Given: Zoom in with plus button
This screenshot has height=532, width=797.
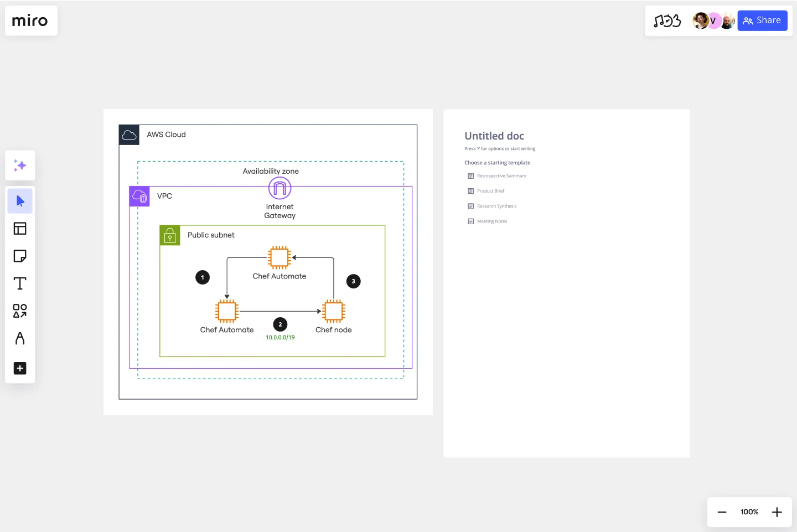Looking at the screenshot, I should pos(777,512).
